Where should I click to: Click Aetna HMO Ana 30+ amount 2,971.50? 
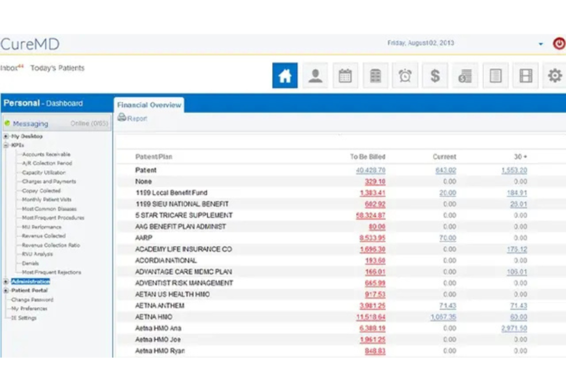coord(514,328)
